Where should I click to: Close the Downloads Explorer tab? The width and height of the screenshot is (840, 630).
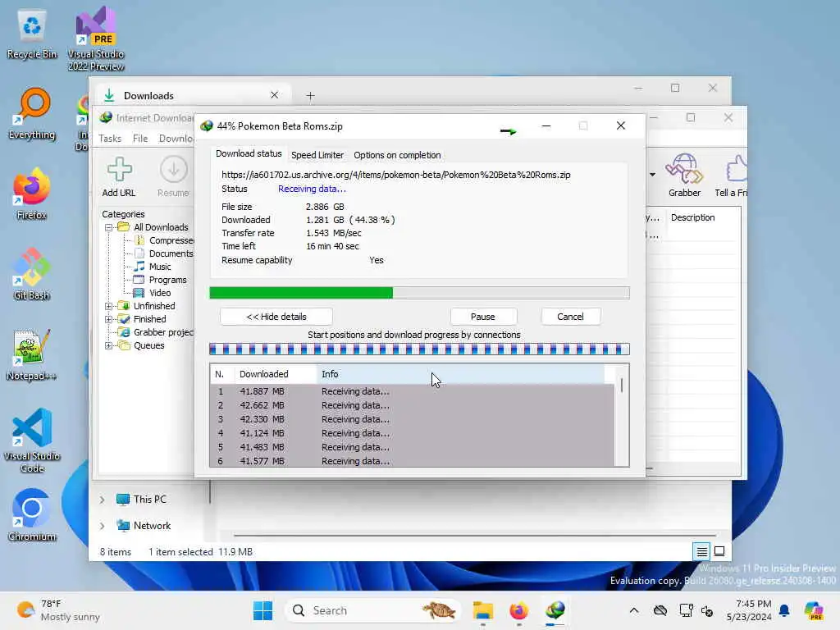coord(274,95)
